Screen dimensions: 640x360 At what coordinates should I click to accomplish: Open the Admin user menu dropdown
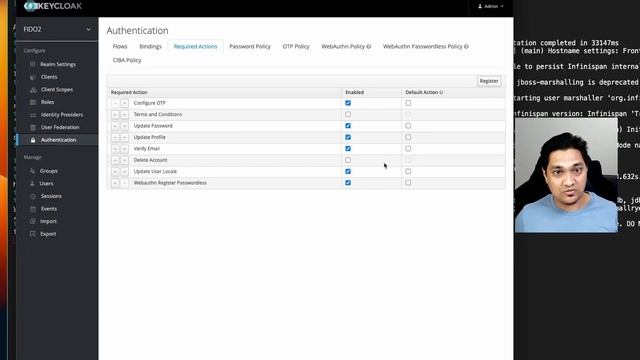(x=491, y=6)
